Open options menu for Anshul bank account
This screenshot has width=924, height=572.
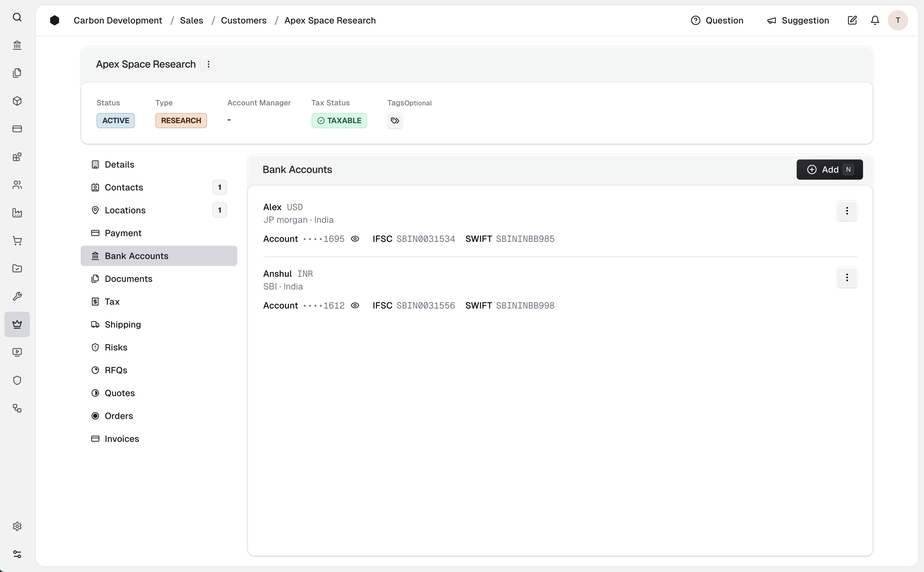847,277
